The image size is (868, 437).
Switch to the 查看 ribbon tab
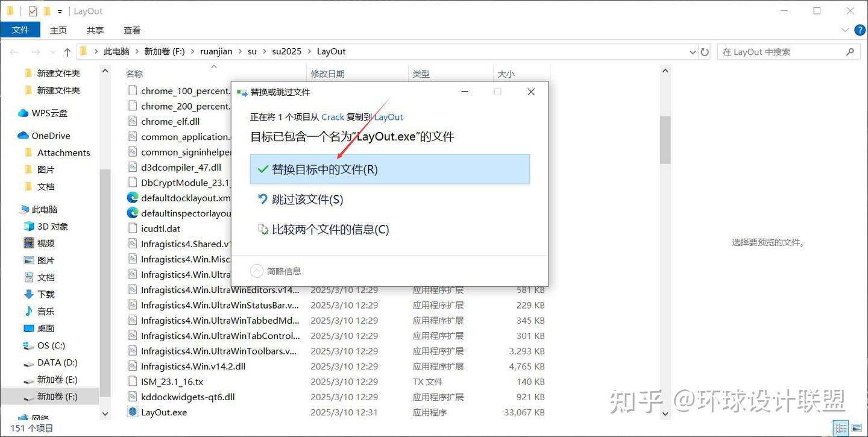[x=131, y=30]
